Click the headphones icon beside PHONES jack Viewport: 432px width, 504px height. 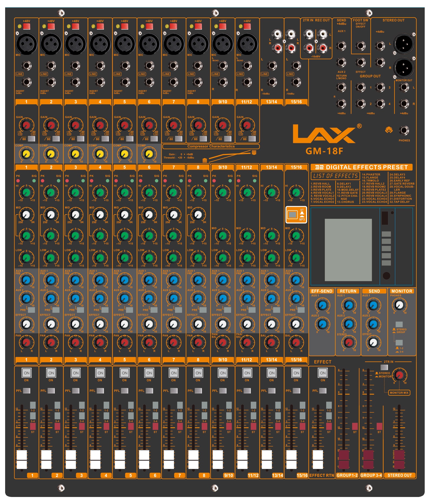389,130
